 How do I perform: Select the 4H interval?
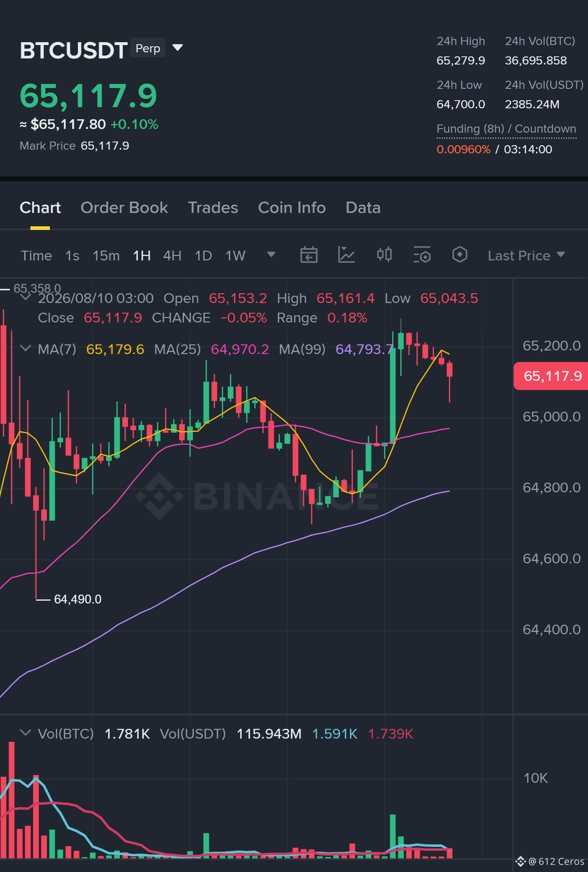tap(172, 256)
